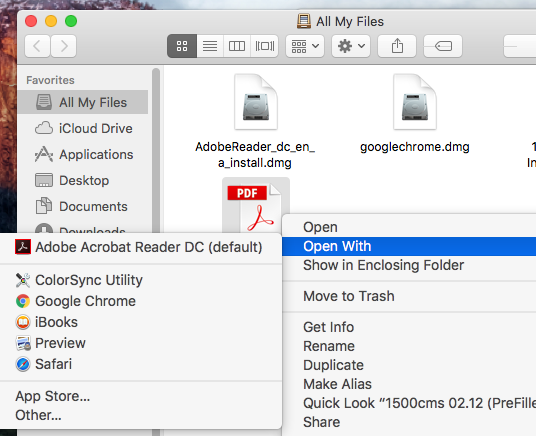Go back with the left arrow button
536x436 pixels.
[x=38, y=46]
